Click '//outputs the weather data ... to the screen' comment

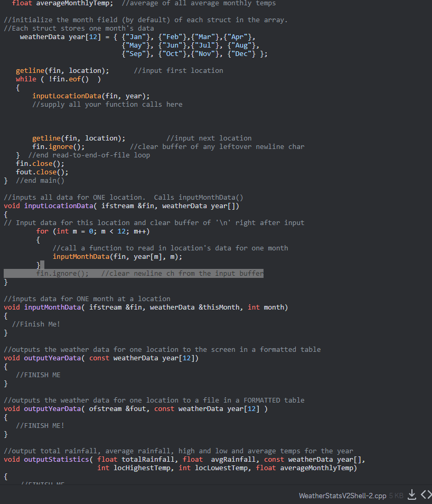click(162, 350)
